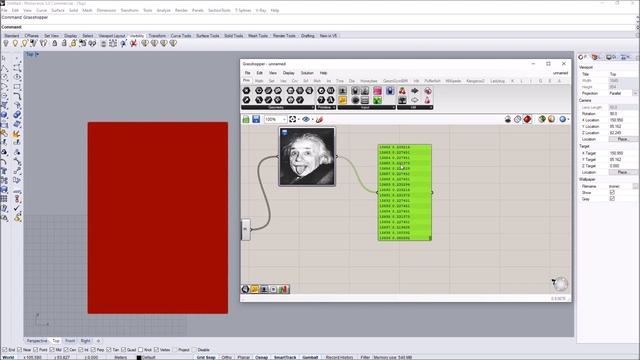640x360 pixels.
Task: Click the wireframe preview icon on the canvas toolbar
Action: click(x=518, y=119)
